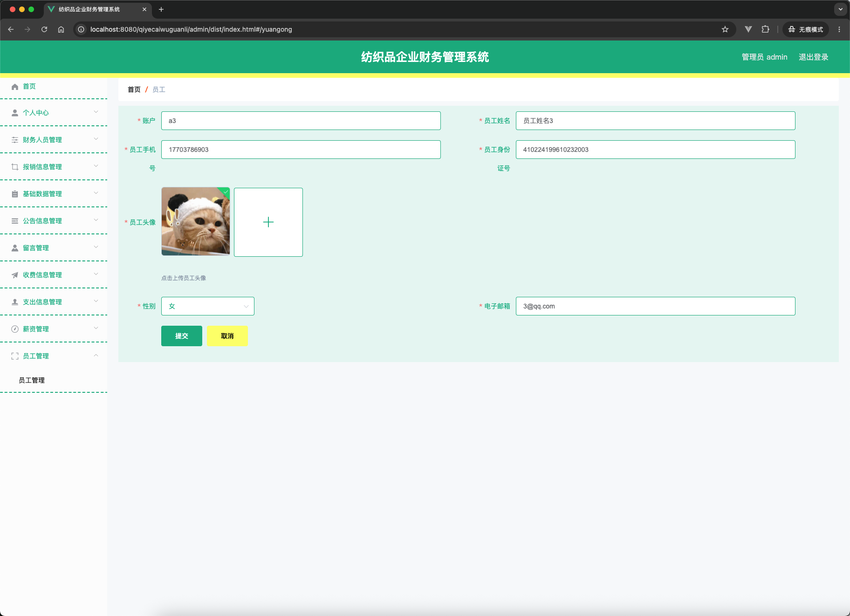850x616 pixels.
Task: Bookmark this page with the star icon
Action: [725, 29]
